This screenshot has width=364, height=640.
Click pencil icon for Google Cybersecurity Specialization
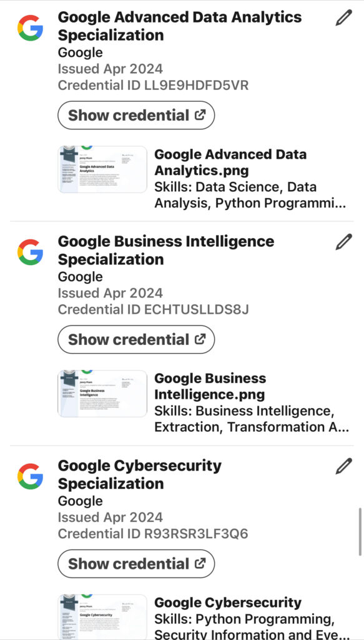pyautogui.click(x=343, y=466)
